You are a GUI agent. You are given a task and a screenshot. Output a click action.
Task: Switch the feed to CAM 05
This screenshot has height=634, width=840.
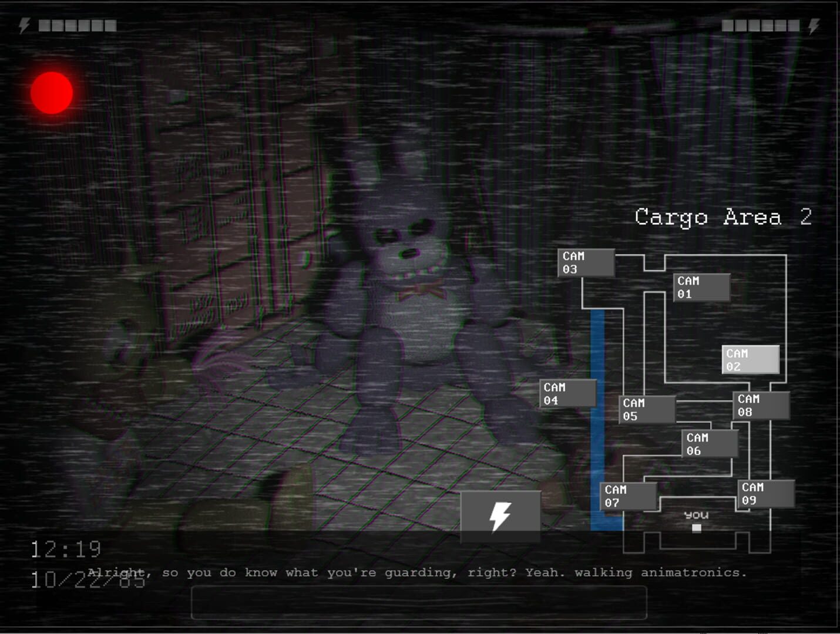pyautogui.click(x=646, y=409)
